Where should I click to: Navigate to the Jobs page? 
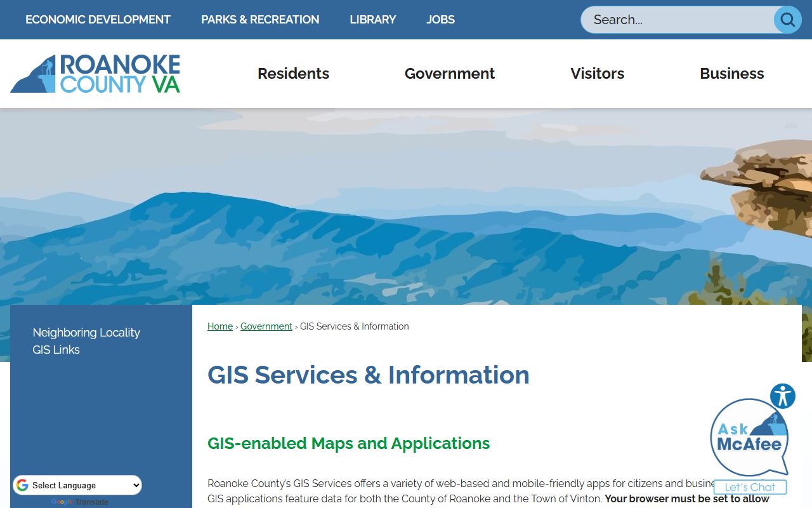[440, 20]
